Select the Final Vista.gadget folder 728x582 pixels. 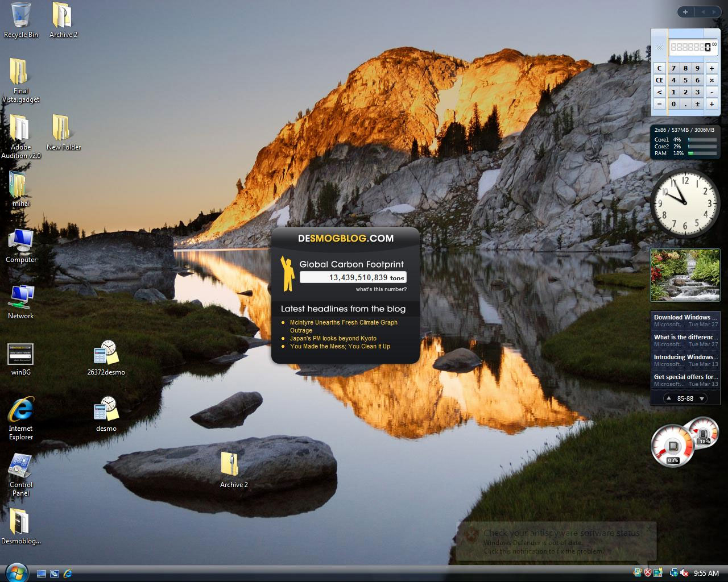pos(21,80)
